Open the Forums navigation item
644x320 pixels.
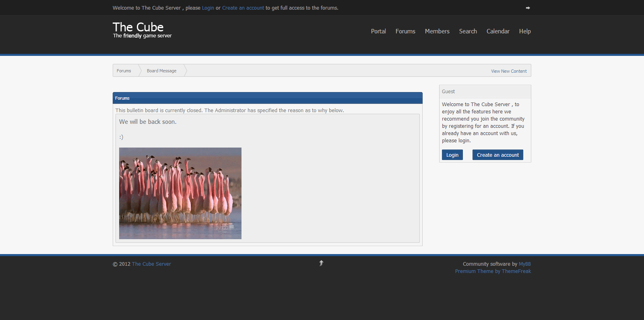pyautogui.click(x=405, y=31)
